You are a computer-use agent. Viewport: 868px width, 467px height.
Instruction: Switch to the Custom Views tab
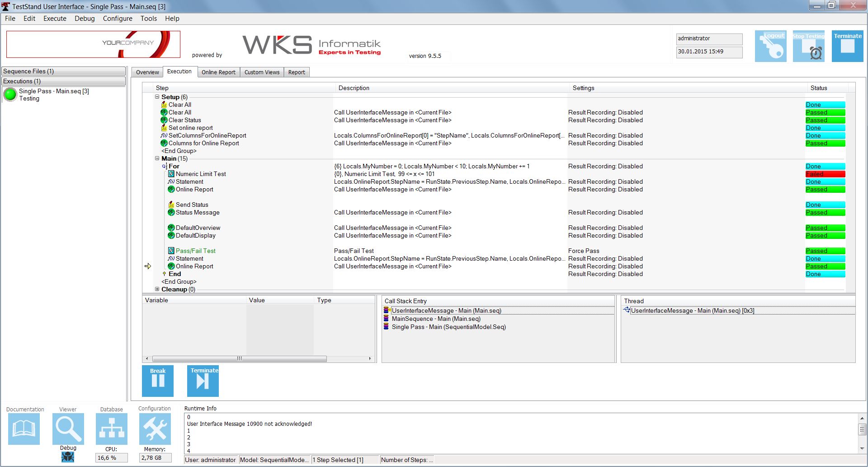(262, 72)
